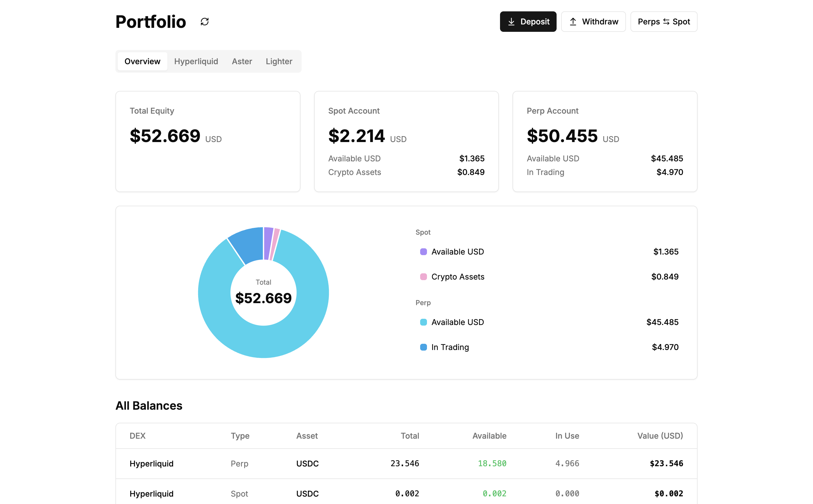Expand the Hyperliquid Perp USDC balance row
The height and width of the screenshot is (504, 813).
click(x=406, y=463)
